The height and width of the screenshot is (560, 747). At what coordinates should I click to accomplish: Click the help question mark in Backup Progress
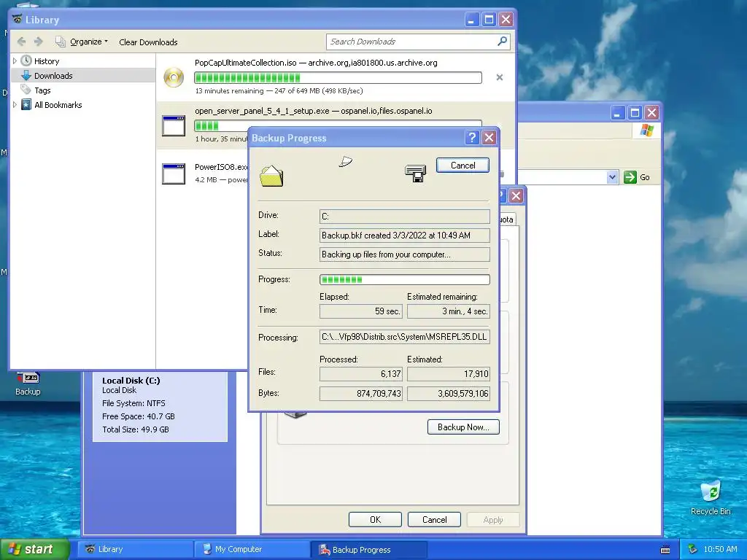(x=472, y=138)
